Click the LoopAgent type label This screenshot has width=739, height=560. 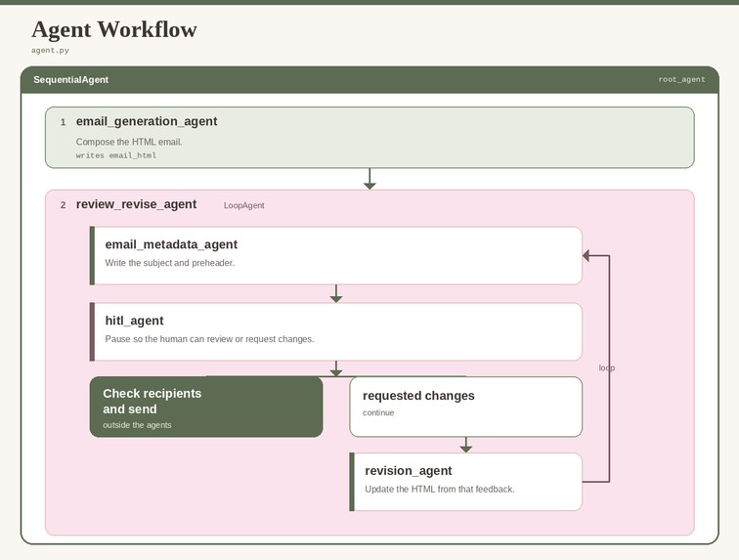(x=243, y=205)
